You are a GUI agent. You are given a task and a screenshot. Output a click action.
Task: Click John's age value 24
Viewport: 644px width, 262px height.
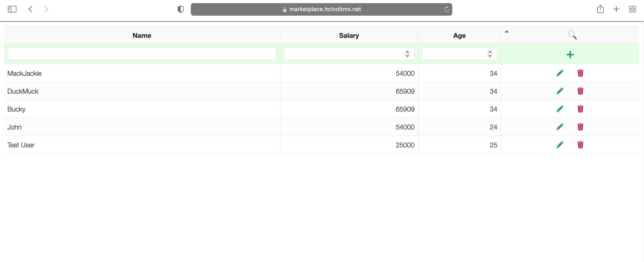pos(493,127)
